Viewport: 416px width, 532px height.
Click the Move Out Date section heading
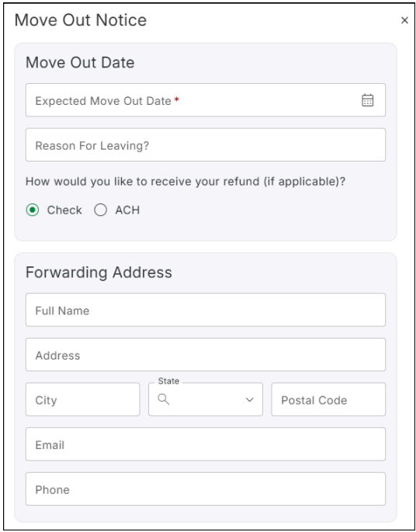coord(80,63)
